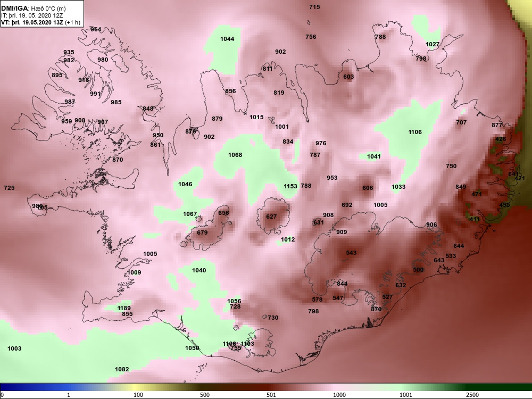Click the map value 982
The width and height of the screenshot is (532, 399).
[x=69, y=60]
